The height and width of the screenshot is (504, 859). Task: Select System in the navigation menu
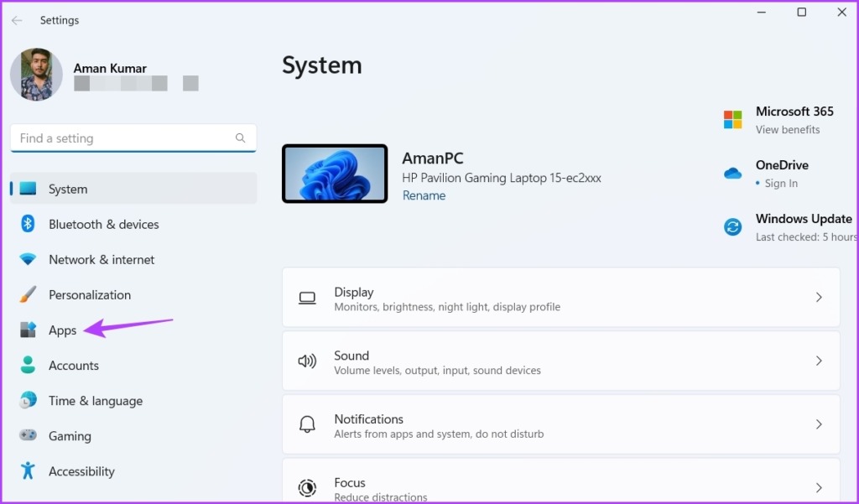click(67, 189)
